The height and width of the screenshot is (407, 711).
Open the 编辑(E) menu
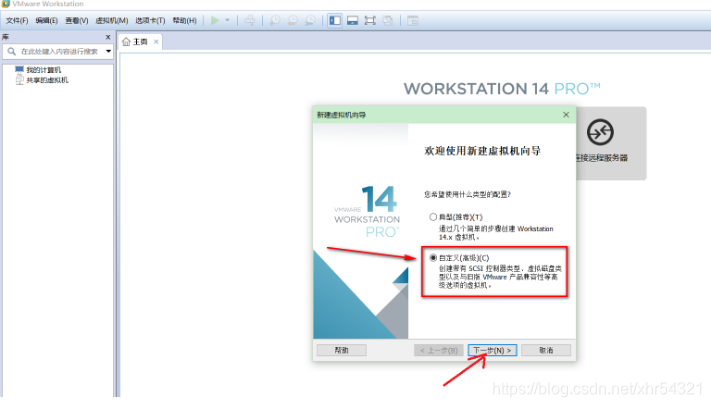(46, 20)
